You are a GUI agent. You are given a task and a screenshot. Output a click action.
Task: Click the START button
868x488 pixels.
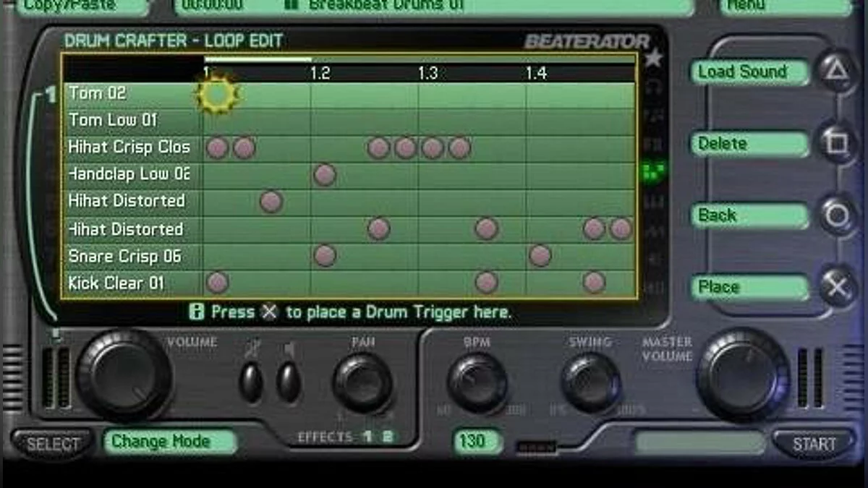[814, 444]
